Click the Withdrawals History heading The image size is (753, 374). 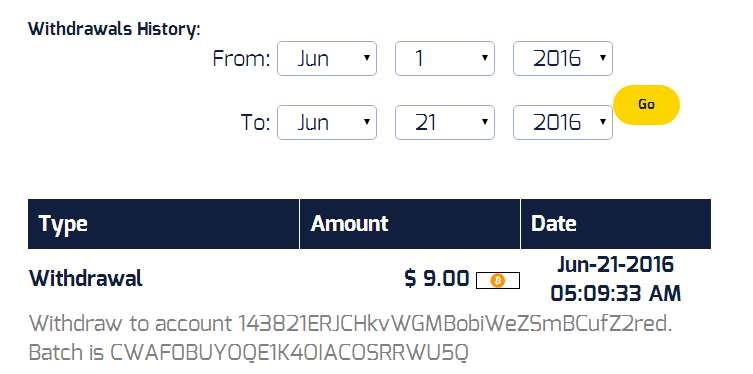pos(114,29)
